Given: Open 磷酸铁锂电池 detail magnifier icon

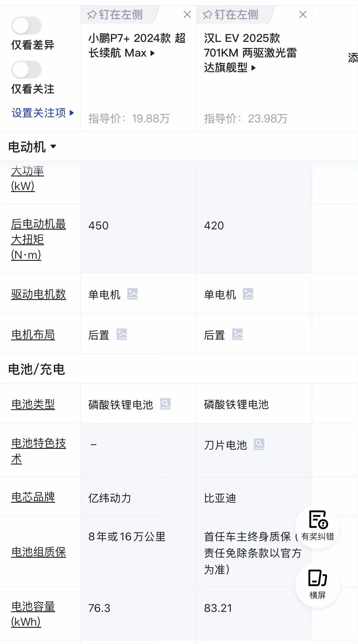Looking at the screenshot, I should coord(166,404).
